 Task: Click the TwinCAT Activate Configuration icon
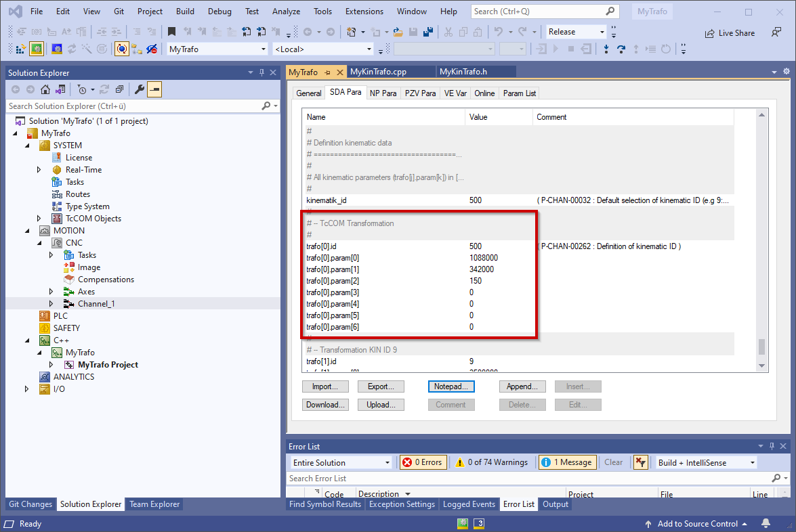(x=21, y=49)
